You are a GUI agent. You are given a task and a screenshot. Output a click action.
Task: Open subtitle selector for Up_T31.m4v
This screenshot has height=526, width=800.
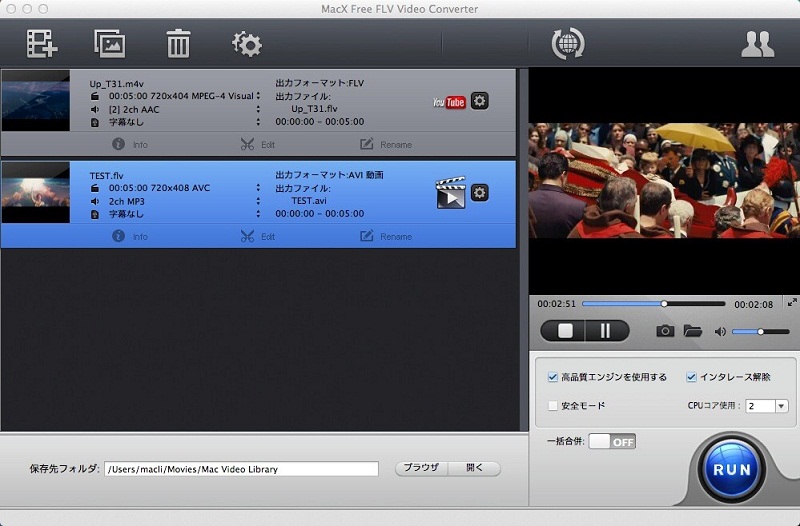258,122
